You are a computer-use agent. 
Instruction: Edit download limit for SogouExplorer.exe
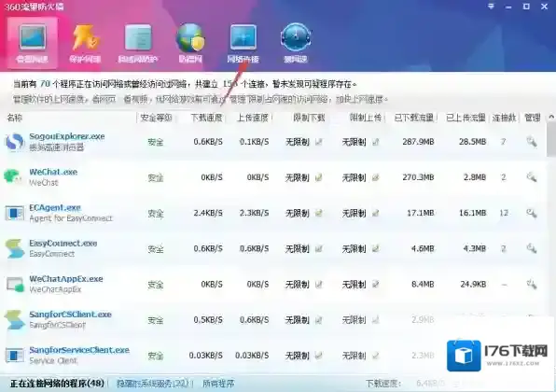coord(319,142)
